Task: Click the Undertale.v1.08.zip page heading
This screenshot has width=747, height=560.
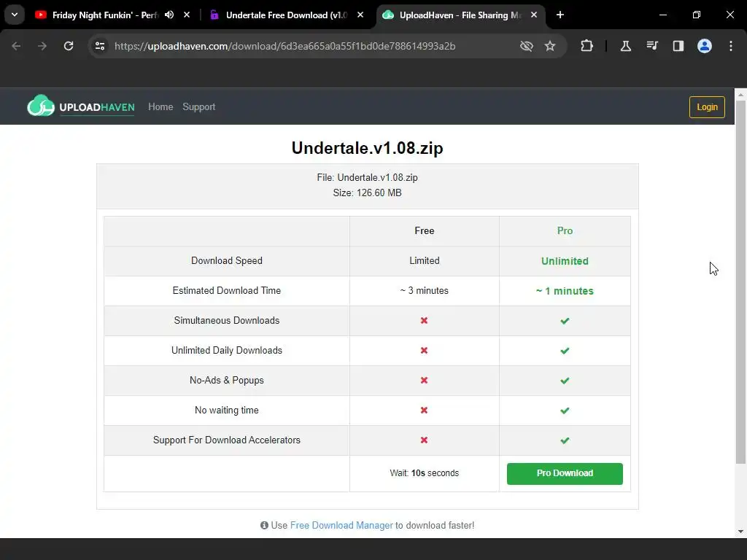Action: pyautogui.click(x=368, y=147)
